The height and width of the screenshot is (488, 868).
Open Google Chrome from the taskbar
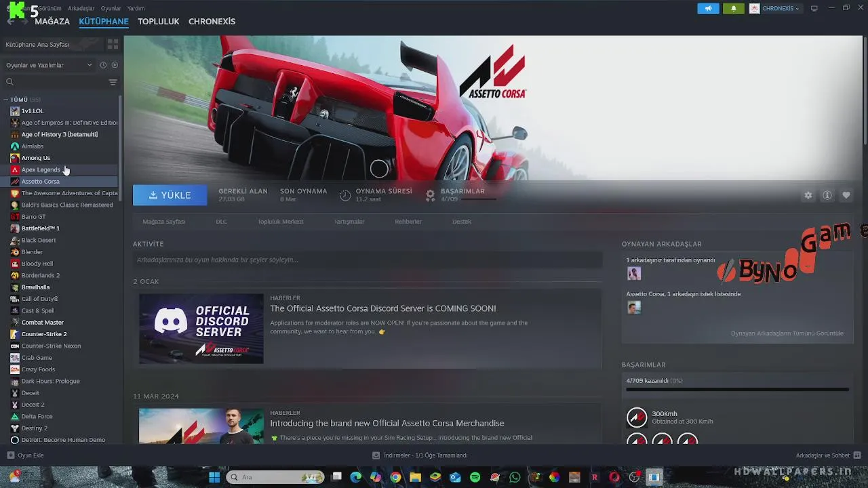click(395, 477)
